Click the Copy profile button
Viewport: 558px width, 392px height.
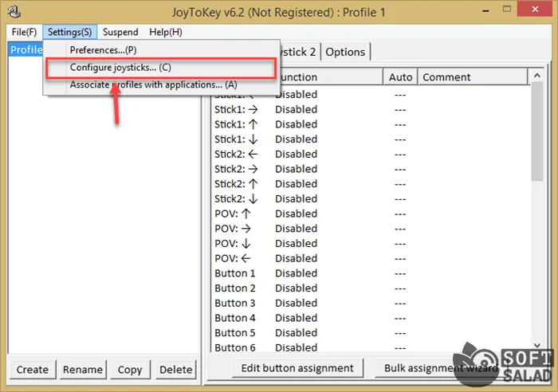coord(130,370)
